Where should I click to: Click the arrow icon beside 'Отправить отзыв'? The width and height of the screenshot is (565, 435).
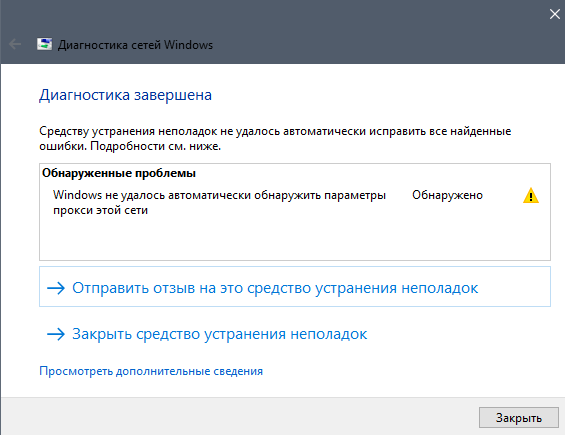click(56, 288)
